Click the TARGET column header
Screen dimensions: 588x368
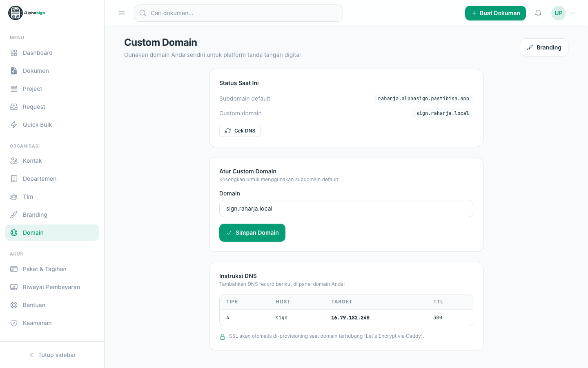(x=341, y=302)
